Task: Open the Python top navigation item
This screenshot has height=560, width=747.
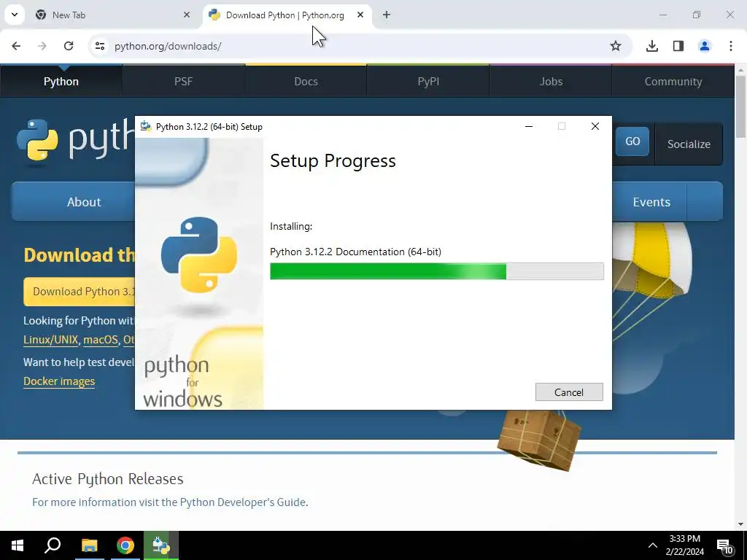Action: tap(61, 82)
